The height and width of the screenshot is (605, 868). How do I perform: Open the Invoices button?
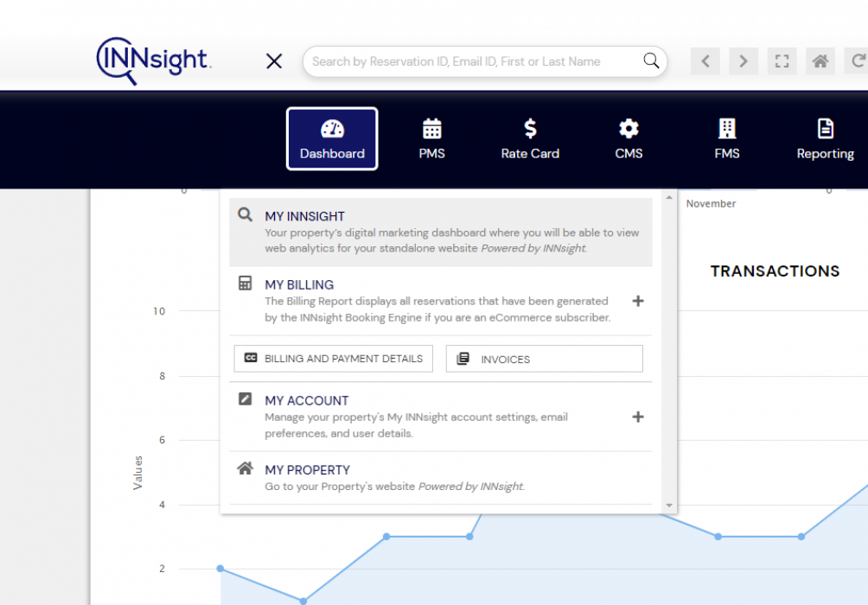(x=544, y=359)
